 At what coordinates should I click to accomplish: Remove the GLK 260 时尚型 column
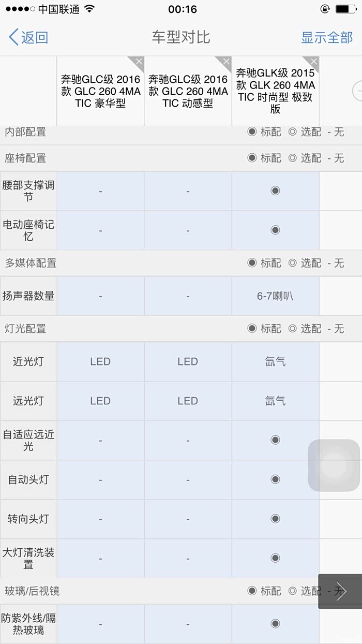tap(313, 62)
